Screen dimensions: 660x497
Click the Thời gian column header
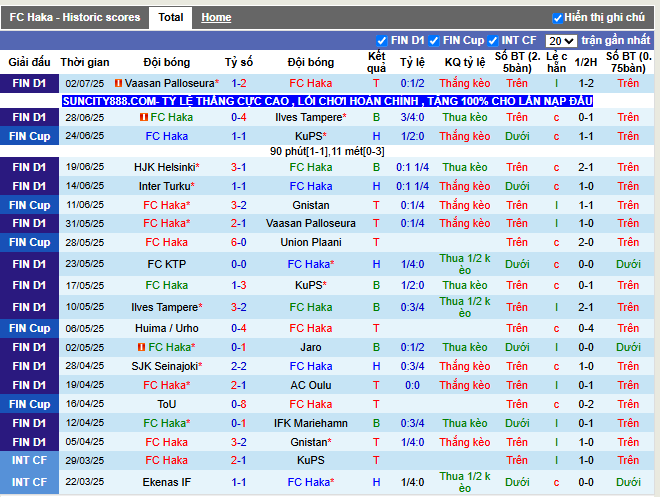point(85,62)
